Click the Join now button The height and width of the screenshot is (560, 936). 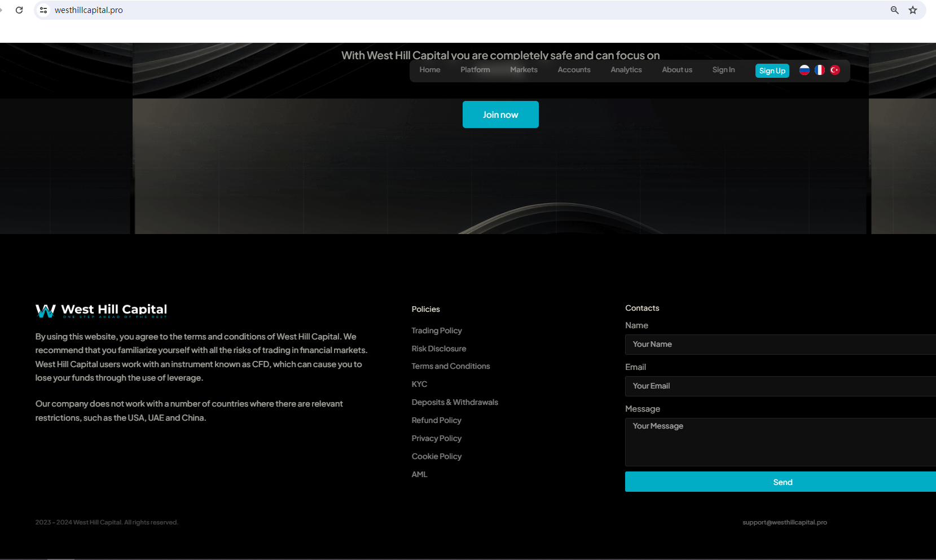[x=500, y=114]
